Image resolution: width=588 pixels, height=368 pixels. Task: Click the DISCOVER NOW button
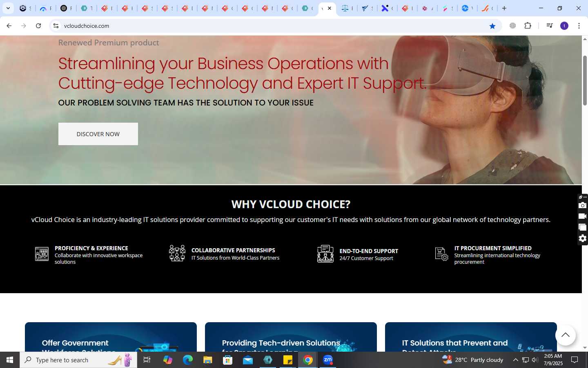[x=98, y=134]
